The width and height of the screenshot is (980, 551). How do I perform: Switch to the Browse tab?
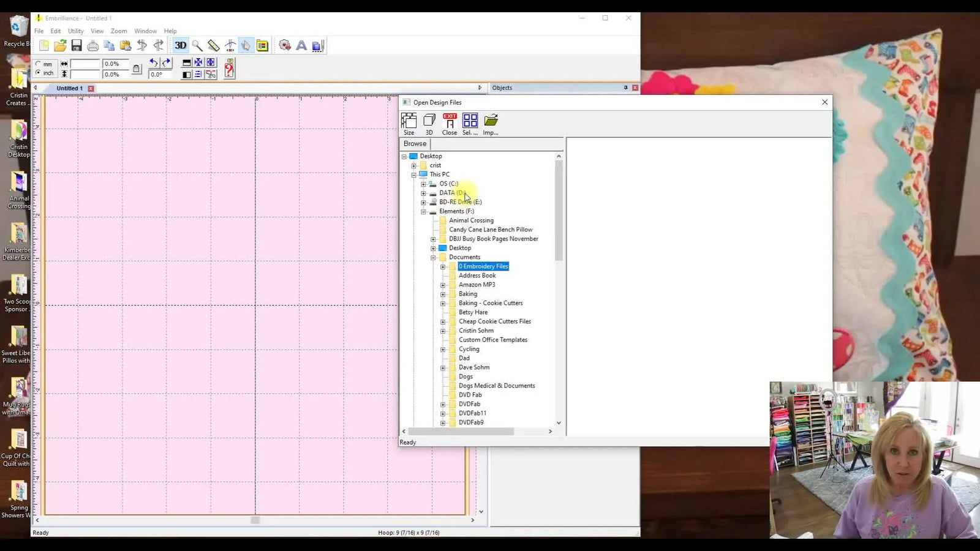click(x=415, y=144)
